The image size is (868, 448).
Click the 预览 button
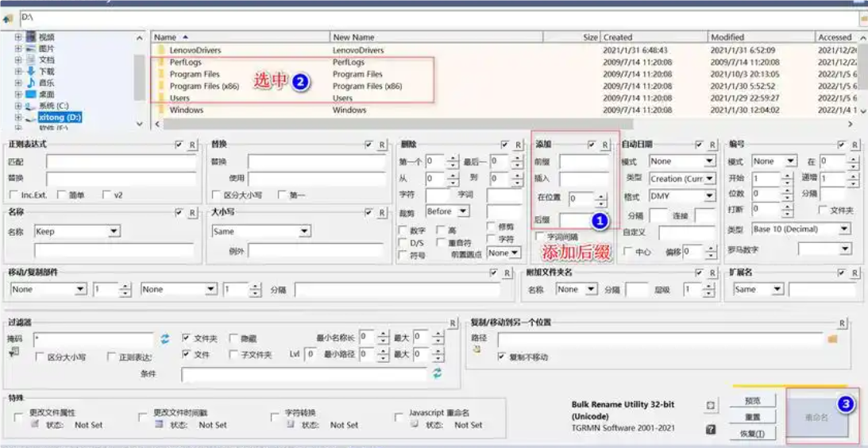(752, 400)
